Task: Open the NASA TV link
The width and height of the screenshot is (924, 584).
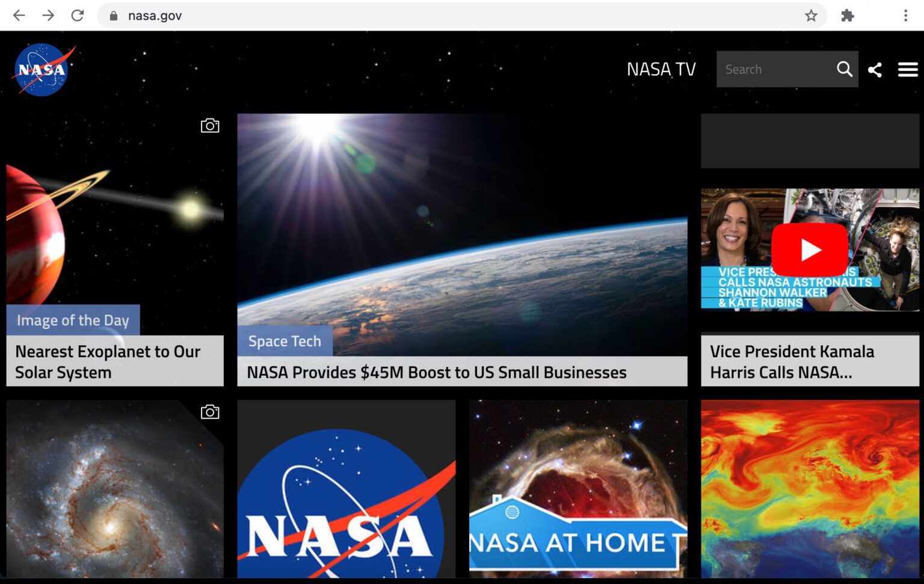Action: [661, 70]
